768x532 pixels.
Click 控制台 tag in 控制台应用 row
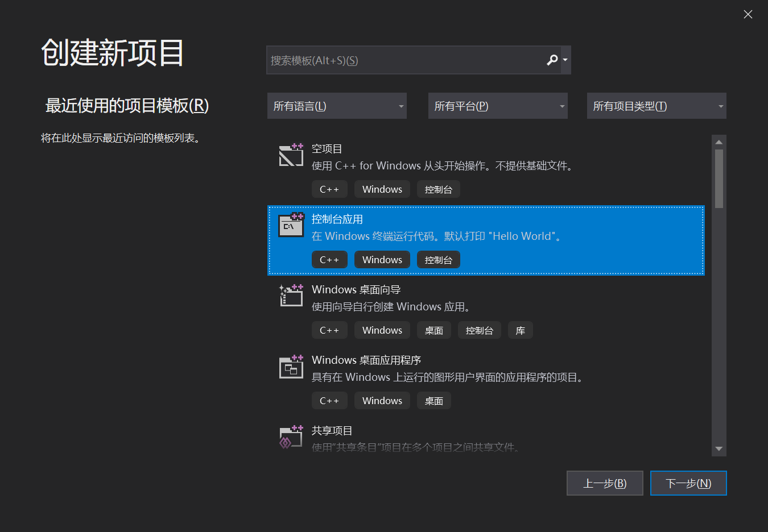439,260
